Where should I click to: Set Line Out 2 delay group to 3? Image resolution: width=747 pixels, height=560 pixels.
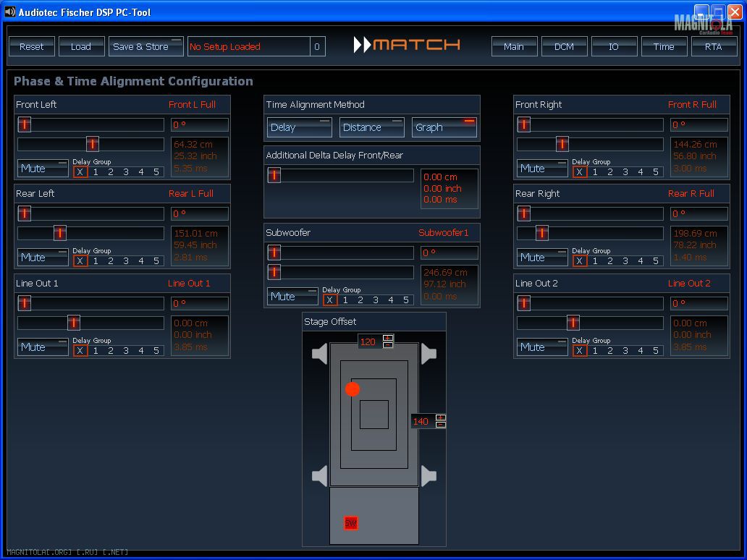click(625, 350)
